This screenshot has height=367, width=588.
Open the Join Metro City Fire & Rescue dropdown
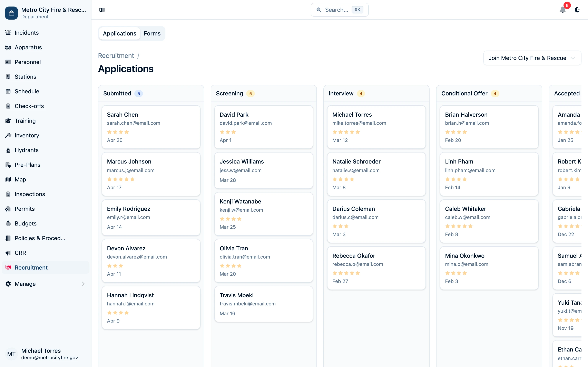[x=532, y=58]
